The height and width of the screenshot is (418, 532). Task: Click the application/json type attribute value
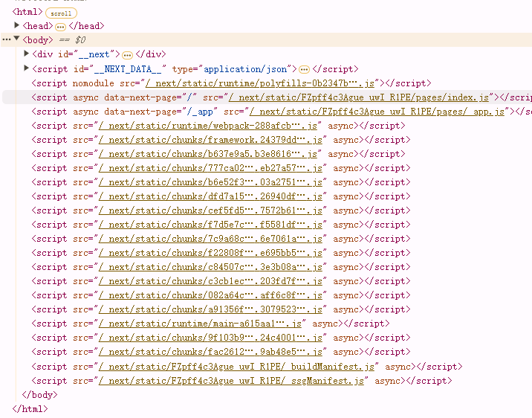click(x=245, y=69)
